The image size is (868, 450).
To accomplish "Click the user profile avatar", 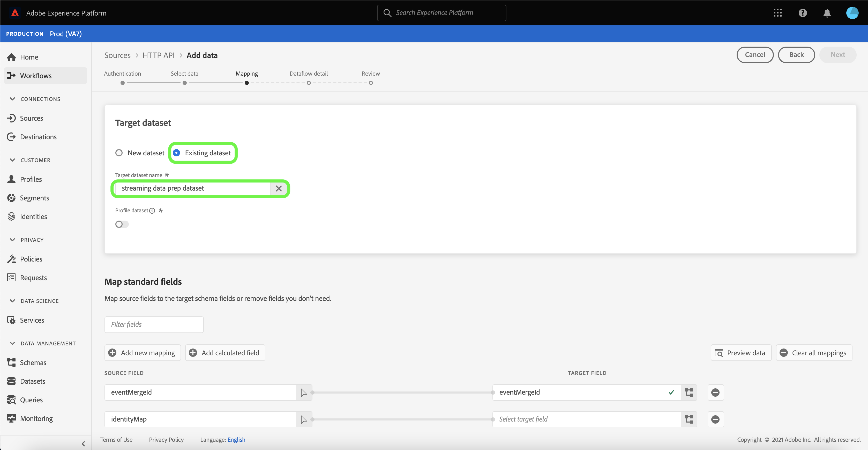I will pyautogui.click(x=852, y=13).
